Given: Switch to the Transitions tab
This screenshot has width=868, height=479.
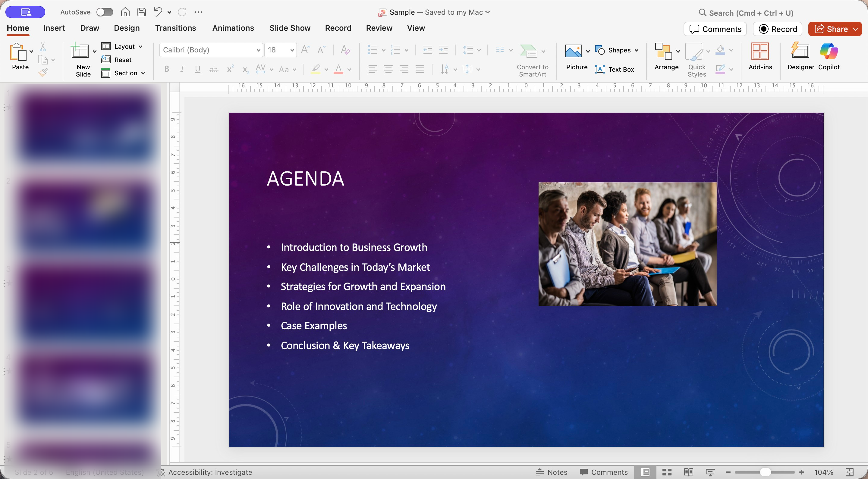Looking at the screenshot, I should point(175,28).
